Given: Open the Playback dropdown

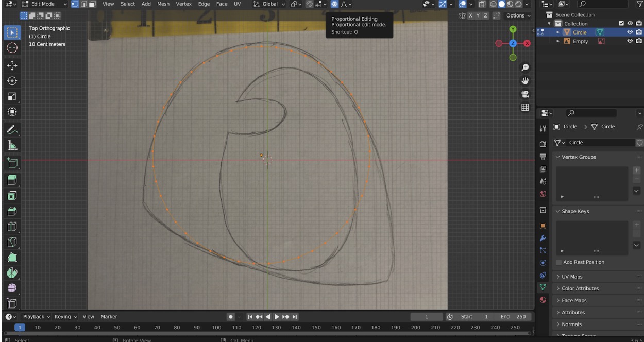Looking at the screenshot, I should tap(36, 317).
